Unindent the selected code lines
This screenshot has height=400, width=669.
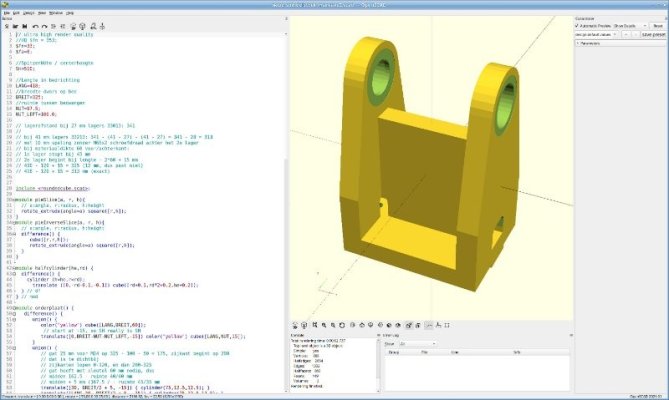point(53,26)
